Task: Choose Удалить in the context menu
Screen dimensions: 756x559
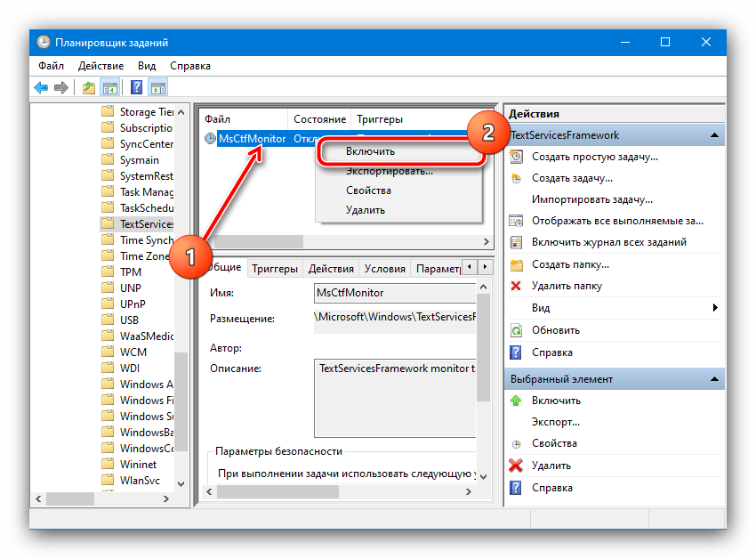Action: [399, 210]
